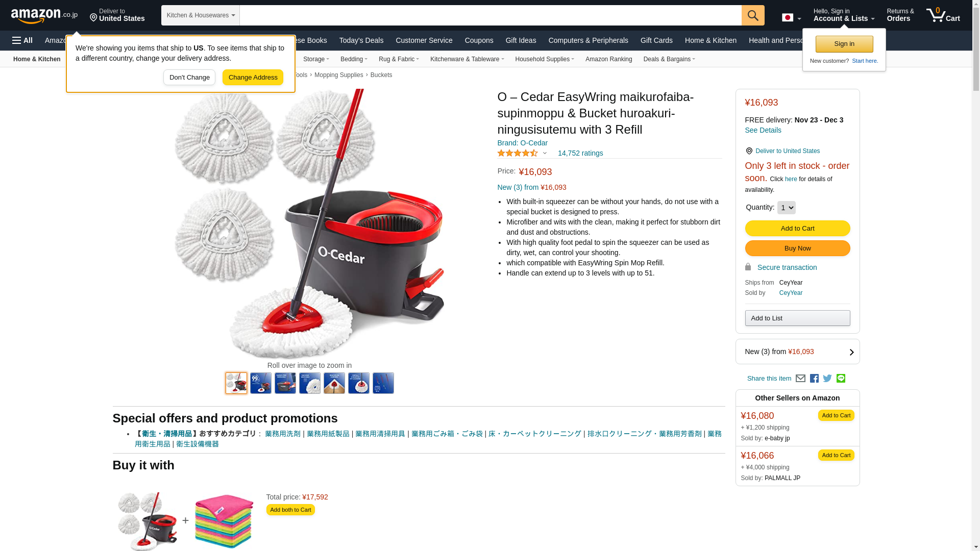Open Kitchenware & Tableware submenu

467,59
